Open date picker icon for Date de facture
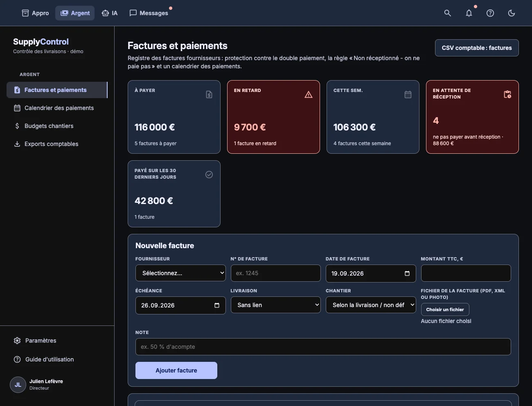 tap(407, 274)
